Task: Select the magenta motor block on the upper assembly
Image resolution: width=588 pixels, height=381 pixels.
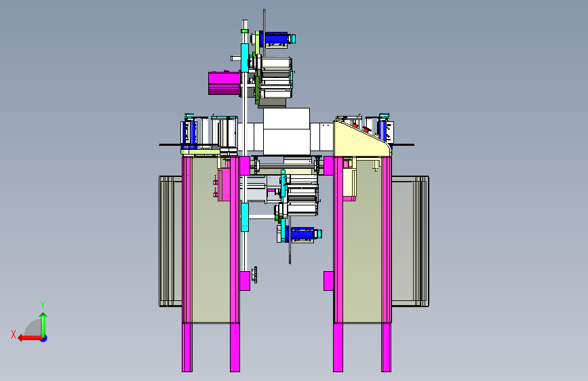Action: [224, 83]
